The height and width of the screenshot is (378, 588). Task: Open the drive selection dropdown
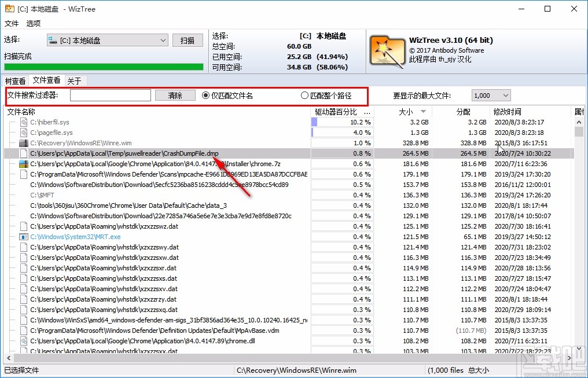click(x=161, y=40)
